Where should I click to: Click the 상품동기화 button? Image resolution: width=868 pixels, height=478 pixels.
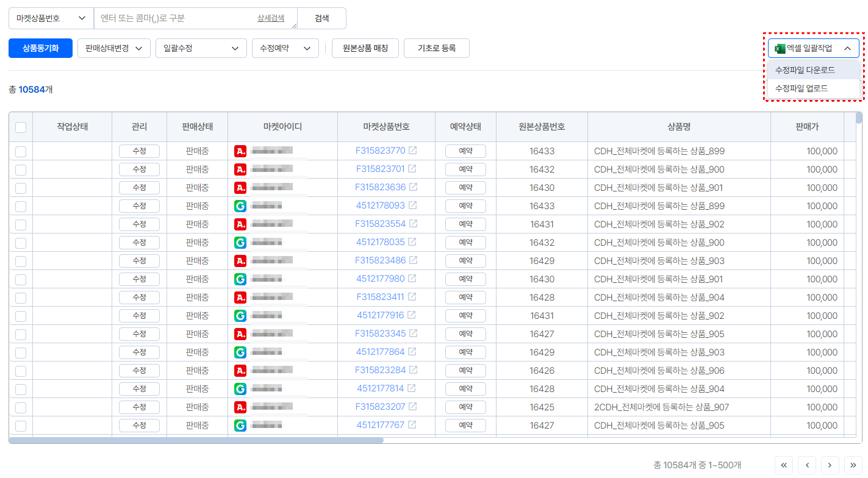40,48
